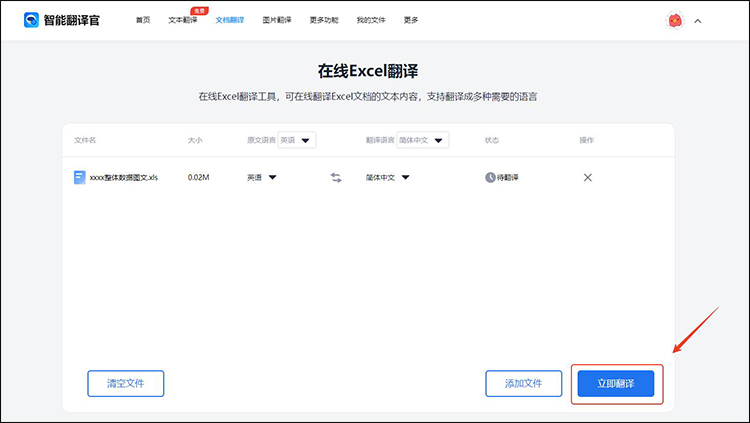The image size is (750, 423).
Task: Select 文档翻译 menu item
Action: 230,20
